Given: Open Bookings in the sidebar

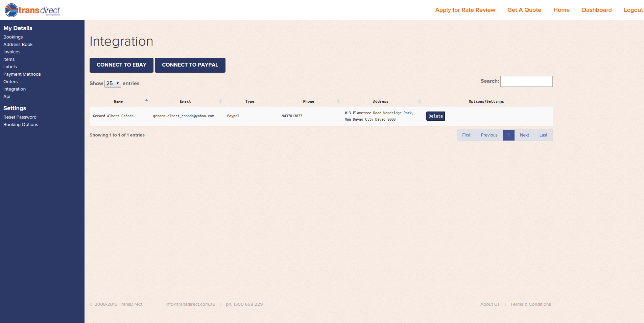Looking at the screenshot, I should coord(13,37).
